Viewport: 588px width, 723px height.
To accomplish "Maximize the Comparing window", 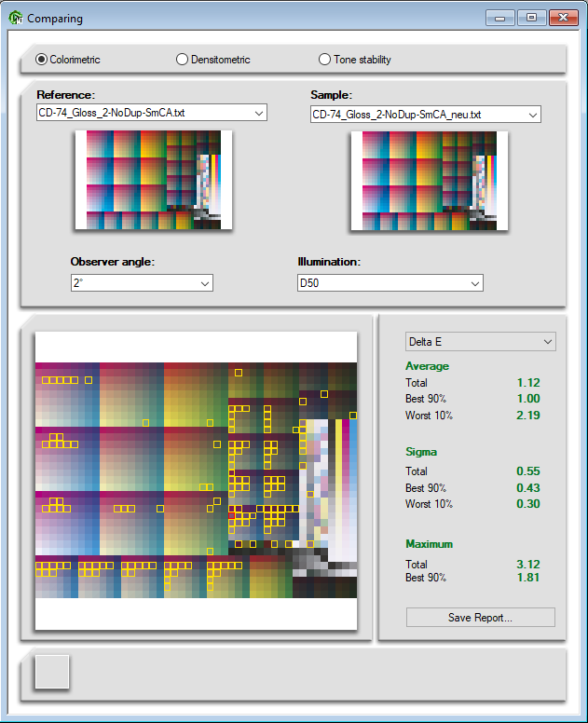I will (532, 18).
